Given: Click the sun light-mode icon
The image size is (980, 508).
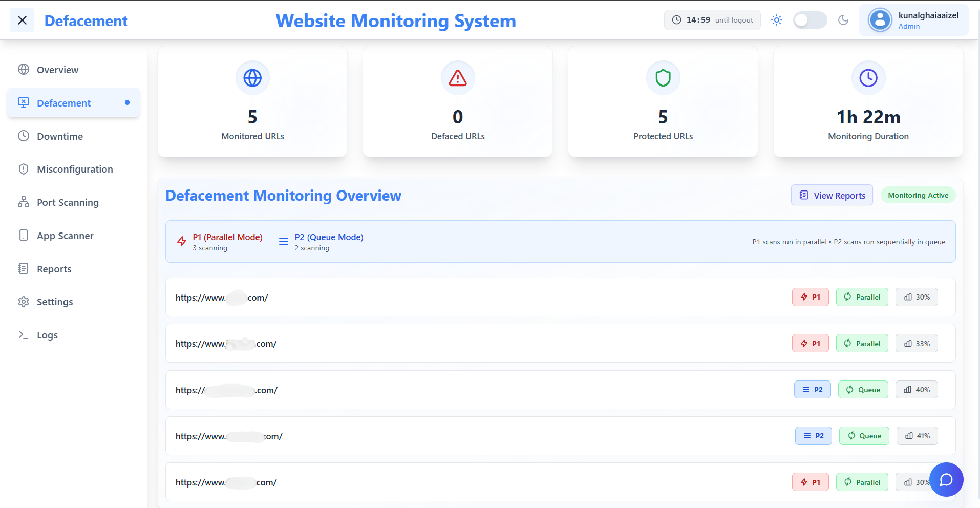Looking at the screenshot, I should (777, 20).
